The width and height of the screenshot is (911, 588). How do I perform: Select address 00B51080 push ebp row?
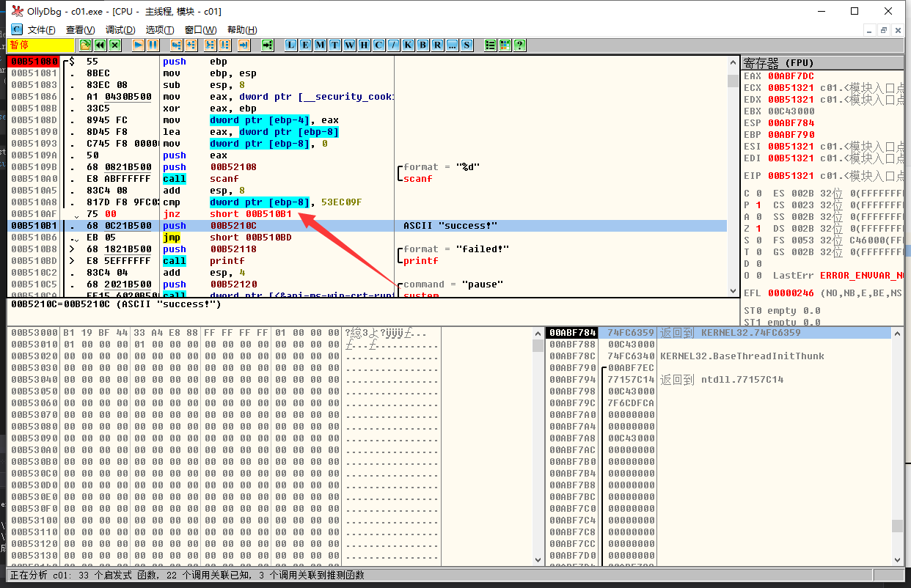(367, 62)
